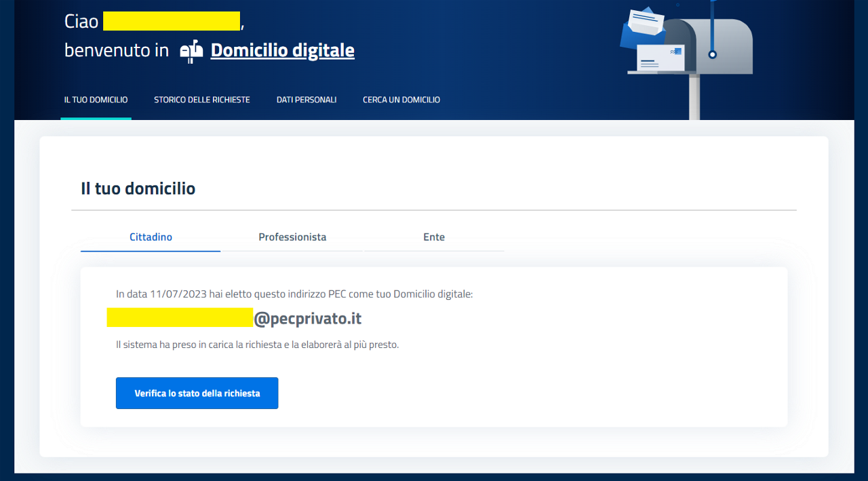The image size is (868, 481).
Task: Select the IL TUO DOMICILIO navigation item
Action: click(96, 100)
